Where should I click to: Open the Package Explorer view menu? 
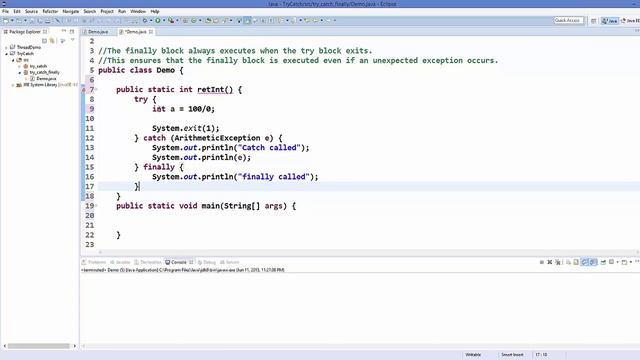coord(73,40)
